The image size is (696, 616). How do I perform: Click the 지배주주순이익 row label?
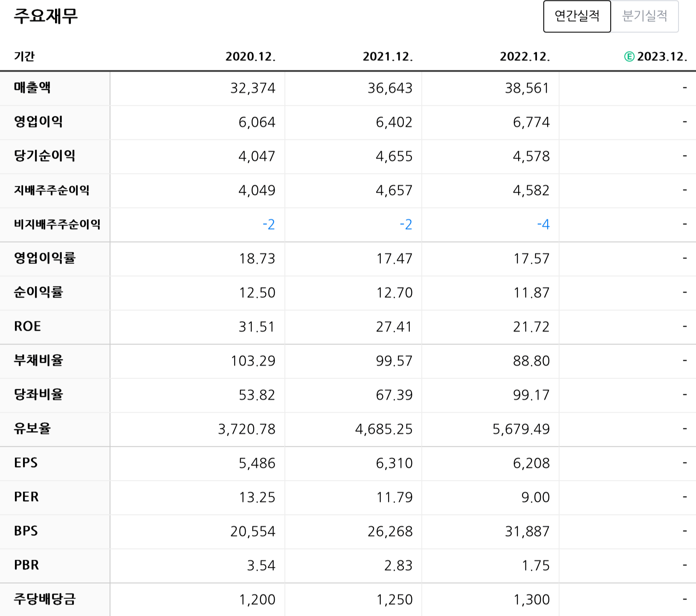point(52,190)
